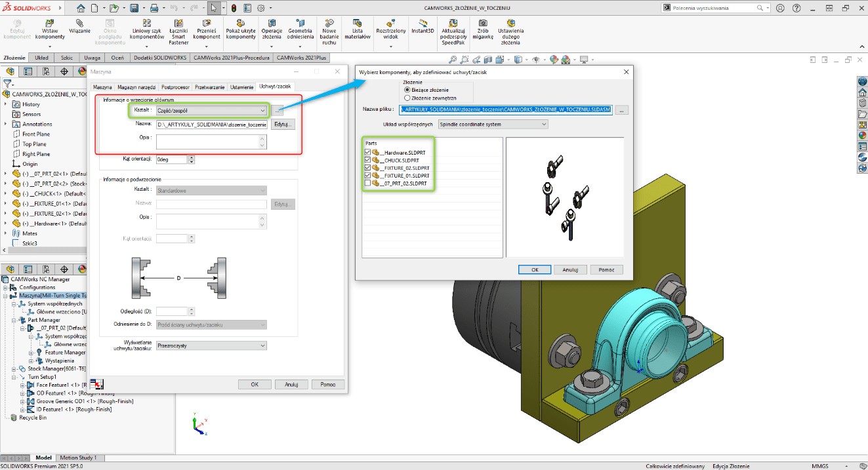Viewport: 868px width, 470px height.
Task: Click the traffic light Rebuild icon
Action: click(234, 9)
